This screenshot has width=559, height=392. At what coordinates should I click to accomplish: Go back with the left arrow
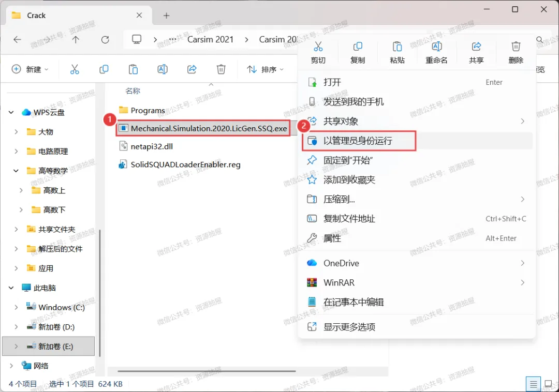pos(17,39)
